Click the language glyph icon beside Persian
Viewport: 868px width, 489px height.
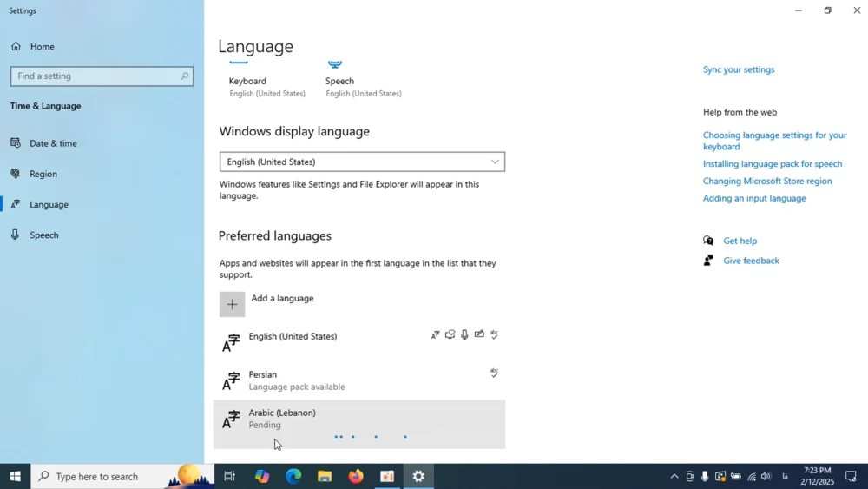pyautogui.click(x=231, y=381)
